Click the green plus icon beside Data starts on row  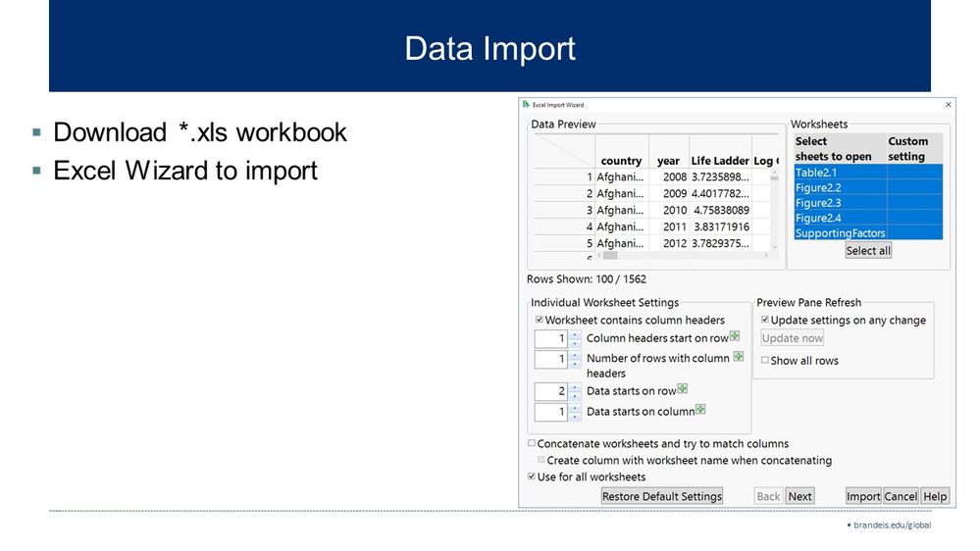pyautogui.click(x=683, y=389)
